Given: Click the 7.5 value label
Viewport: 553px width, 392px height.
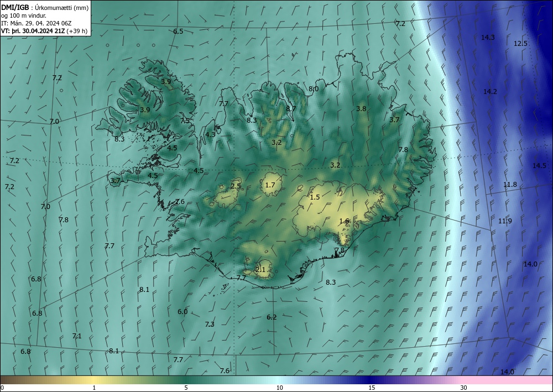Looking at the screenshot, I should 185,121.
